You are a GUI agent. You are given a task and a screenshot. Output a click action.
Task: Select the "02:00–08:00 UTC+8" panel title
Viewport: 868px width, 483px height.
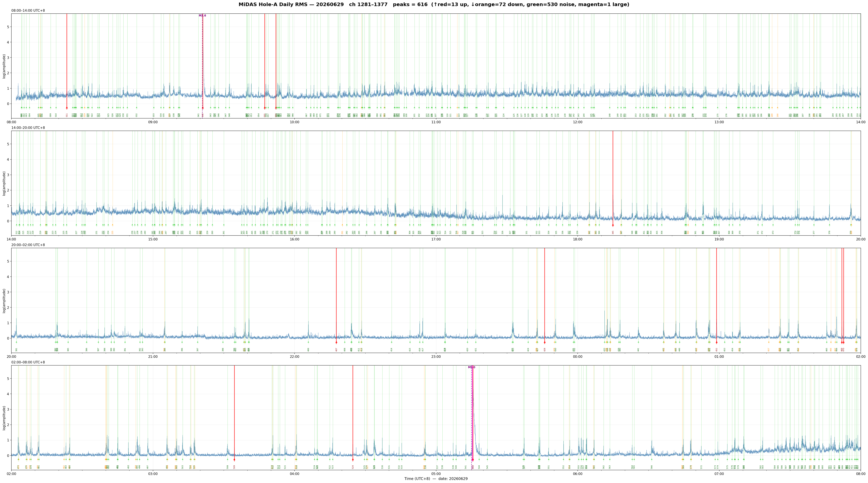28,362
